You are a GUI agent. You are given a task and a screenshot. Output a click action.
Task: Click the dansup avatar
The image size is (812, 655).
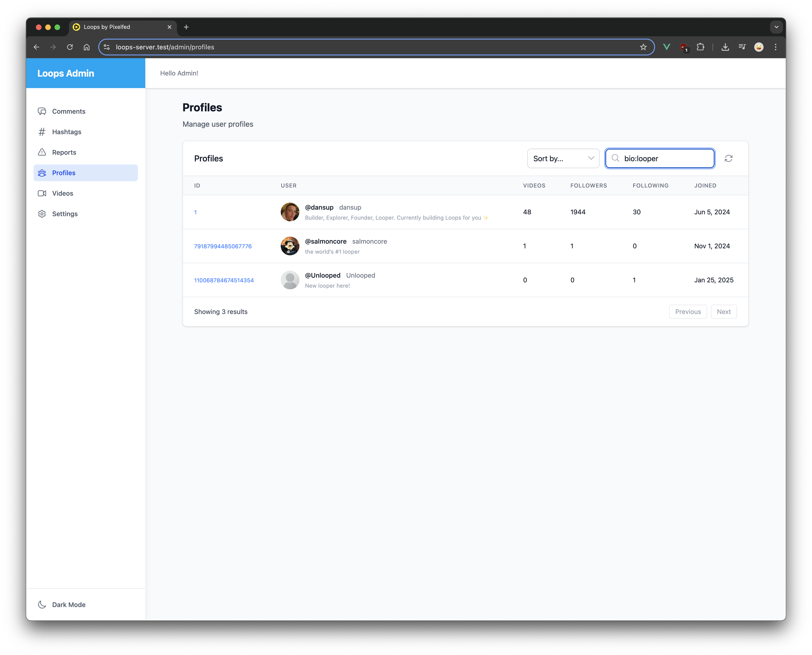coord(290,212)
